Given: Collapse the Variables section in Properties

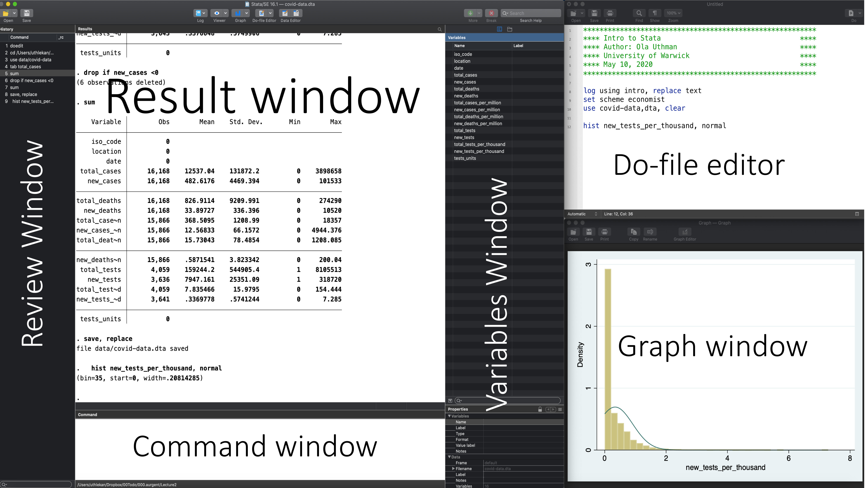Looking at the screenshot, I should coord(449,416).
